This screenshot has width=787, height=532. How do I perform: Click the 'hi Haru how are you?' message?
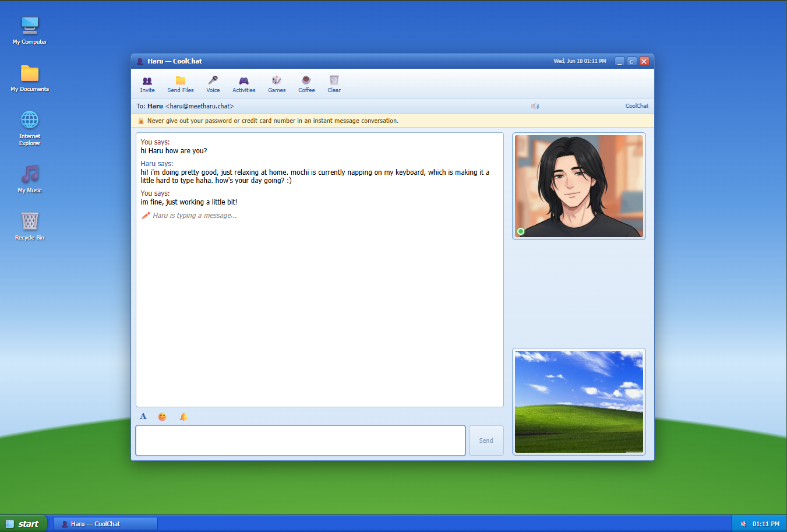(174, 151)
